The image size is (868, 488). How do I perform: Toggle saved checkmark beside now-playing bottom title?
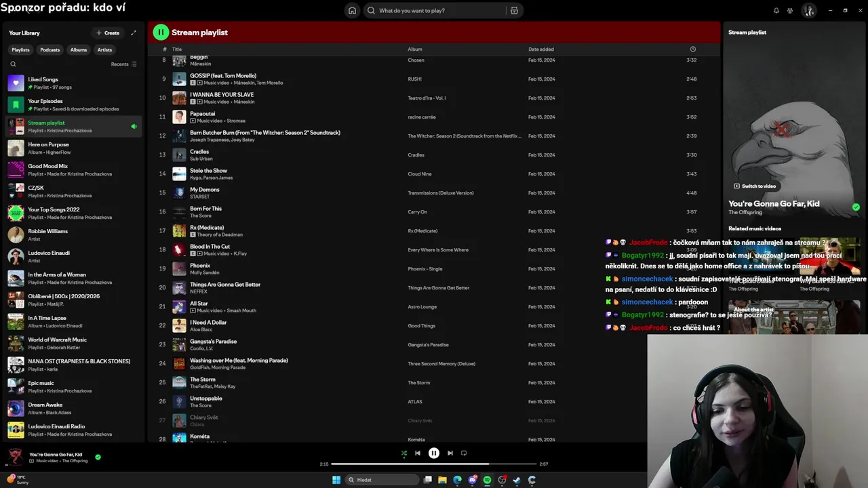click(x=98, y=457)
